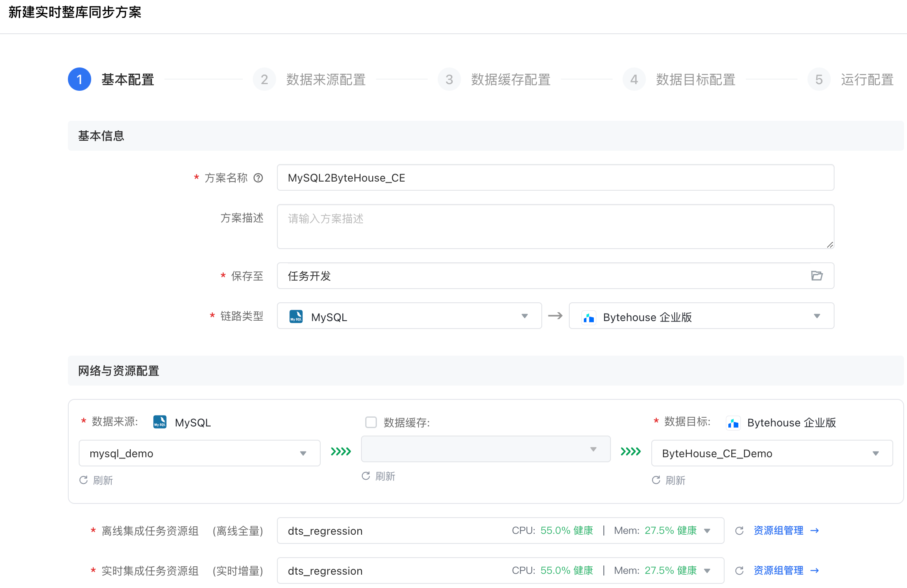This screenshot has height=588, width=907.
Task: Open 离线集成任务资源组 dts_regression dropdown
Action: click(501, 531)
